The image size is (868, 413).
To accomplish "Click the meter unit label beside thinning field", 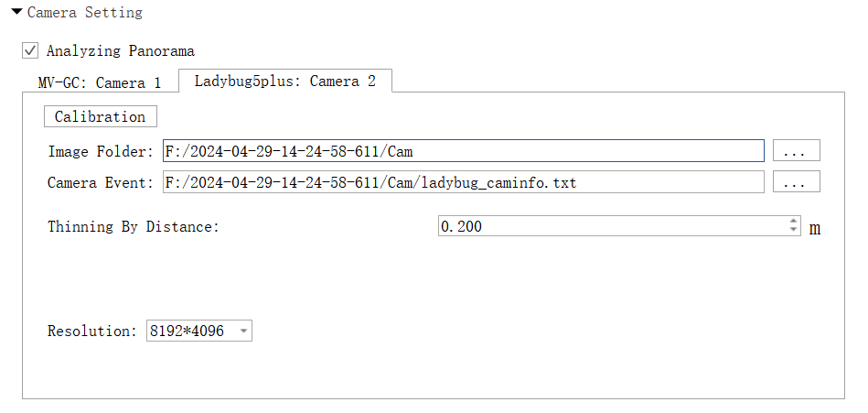I will (x=814, y=228).
